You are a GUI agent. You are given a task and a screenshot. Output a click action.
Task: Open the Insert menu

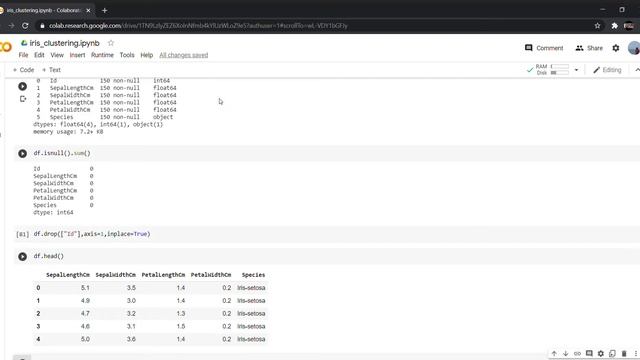tap(77, 55)
